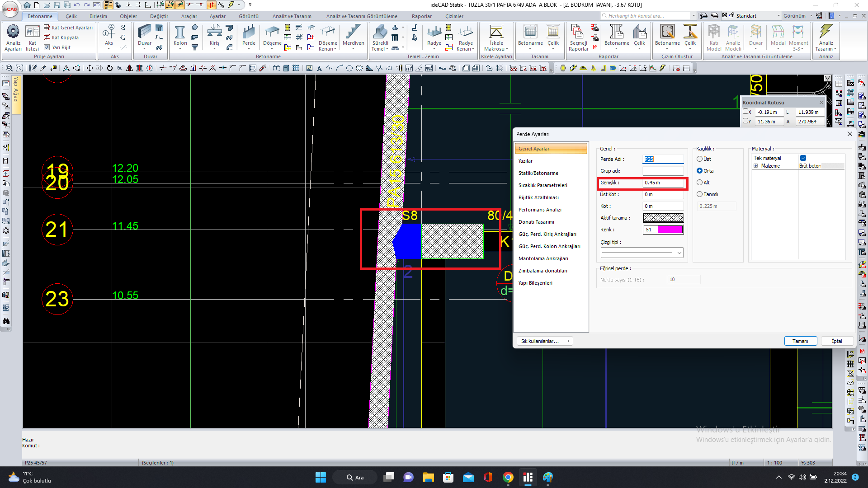Image resolution: width=868 pixels, height=488 pixels.
Task: Open command search dropdown arrow
Action: pyautogui.click(x=693, y=16)
